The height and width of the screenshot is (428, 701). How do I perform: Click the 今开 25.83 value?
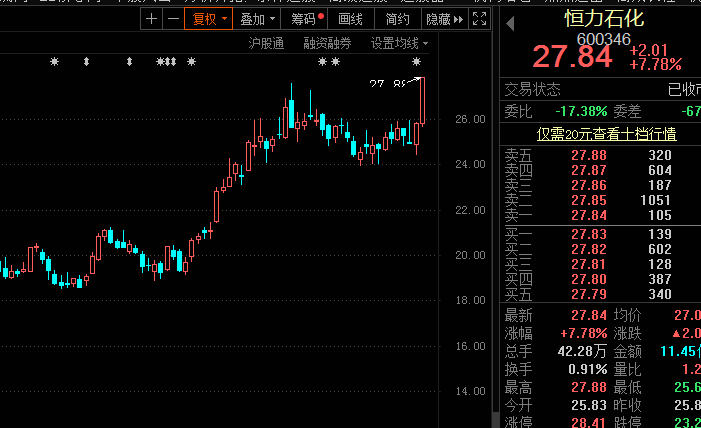[589, 405]
